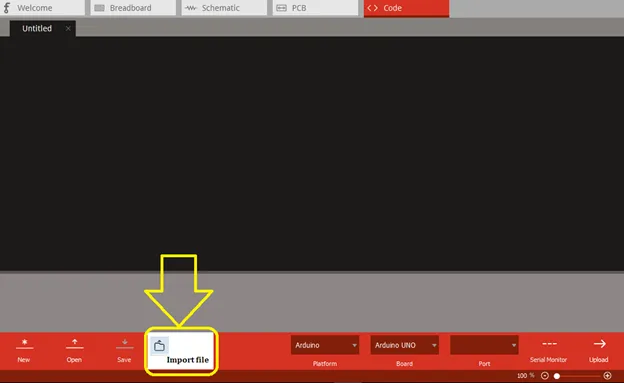Screen dimensions: 624x383
Task: Select the Code tab
Action: pos(406,8)
